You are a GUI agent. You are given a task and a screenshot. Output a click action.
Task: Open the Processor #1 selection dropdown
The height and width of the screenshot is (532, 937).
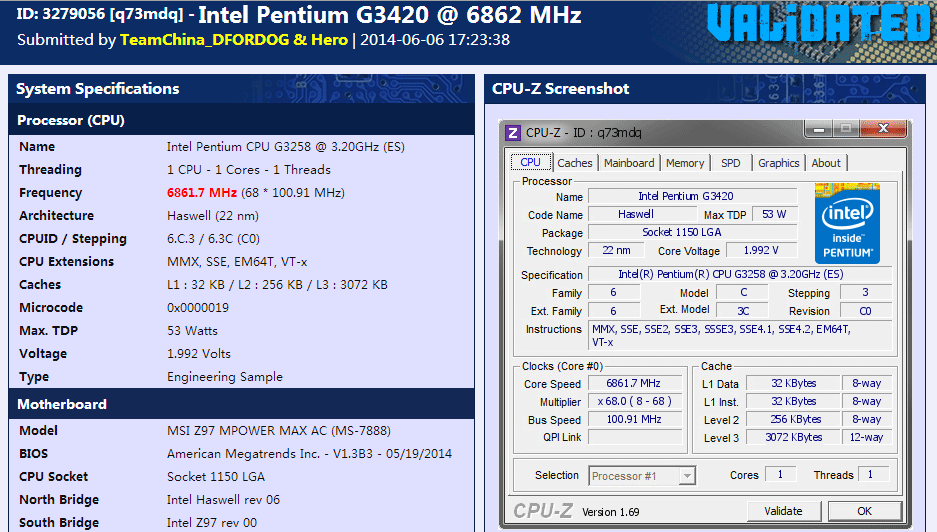tap(642, 476)
